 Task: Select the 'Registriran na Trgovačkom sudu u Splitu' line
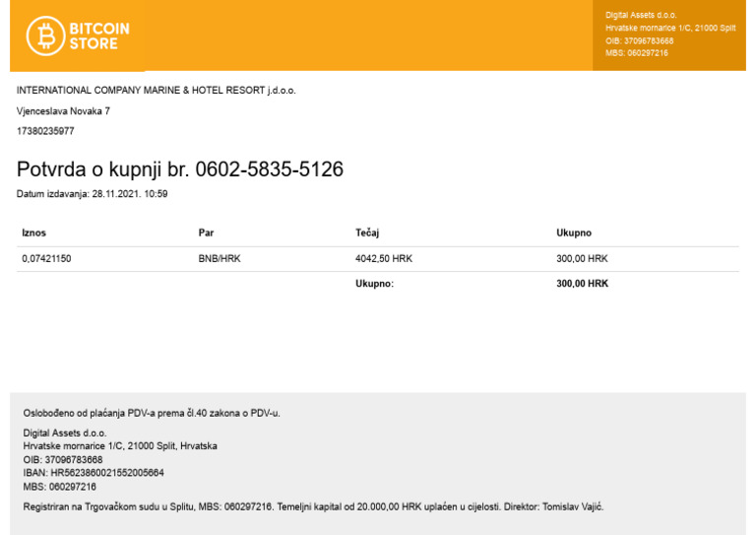pyautogui.click(x=313, y=507)
